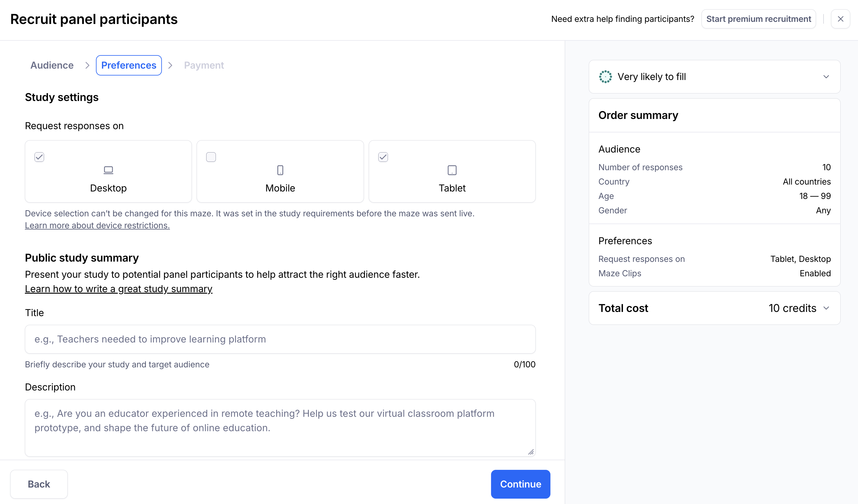Click 'Number of responses' label
The height and width of the screenshot is (504, 858).
click(640, 168)
